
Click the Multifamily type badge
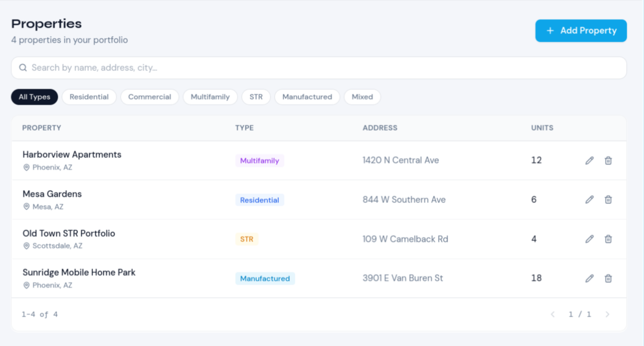point(259,160)
